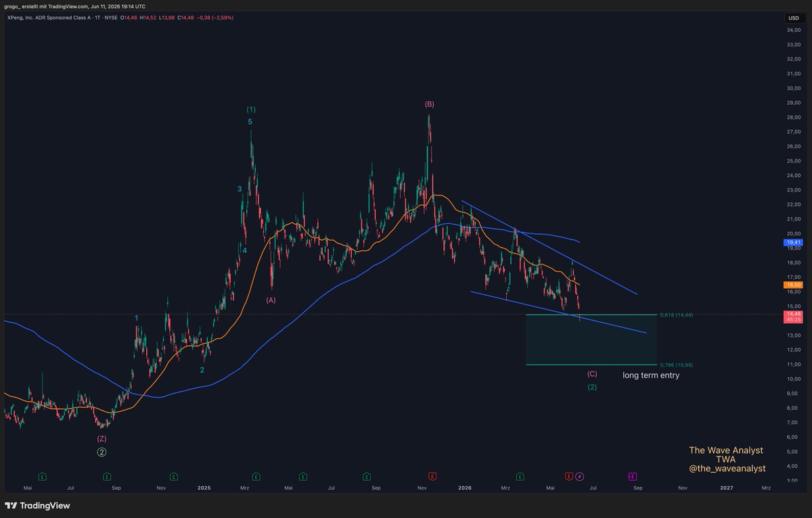Viewport: 812px width, 518px height.
Task: Select the green (1) wave label
Action: pyautogui.click(x=251, y=110)
